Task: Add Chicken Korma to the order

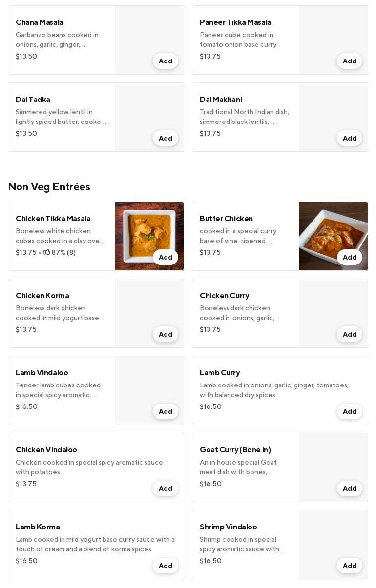Action: (x=165, y=334)
